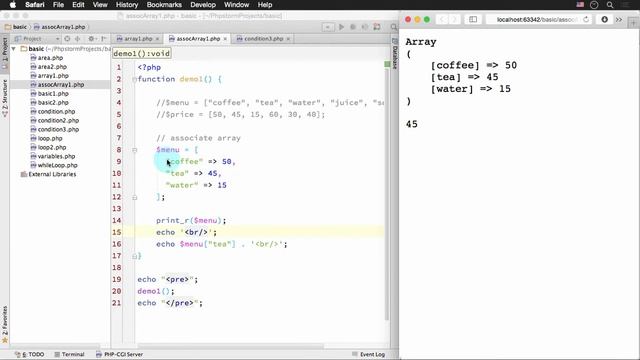Click the fold end marker on line 12
640x360 pixels.
click(134, 198)
